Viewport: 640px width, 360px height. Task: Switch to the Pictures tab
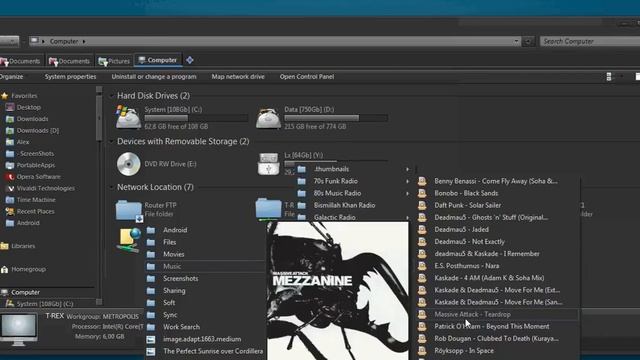(x=114, y=61)
